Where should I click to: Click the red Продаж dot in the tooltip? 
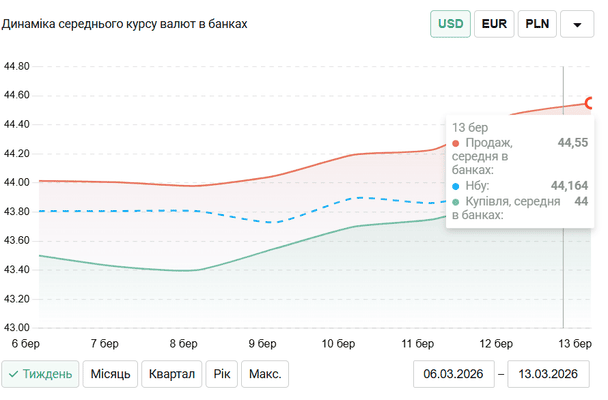[x=457, y=143]
